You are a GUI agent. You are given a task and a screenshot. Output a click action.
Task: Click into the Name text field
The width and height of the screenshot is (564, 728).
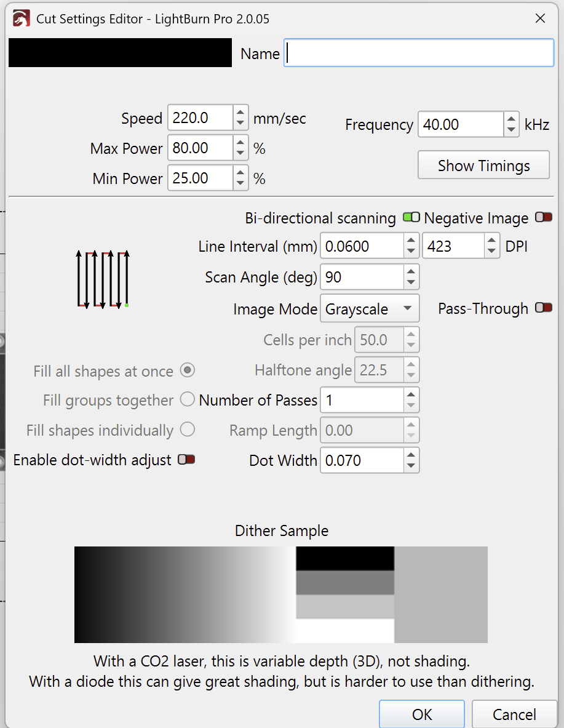418,54
